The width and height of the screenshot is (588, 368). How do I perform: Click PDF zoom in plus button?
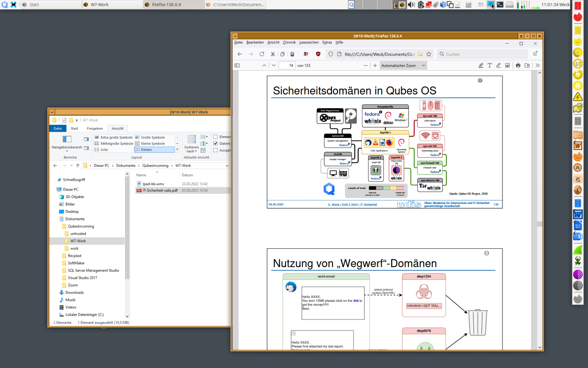[x=375, y=66]
